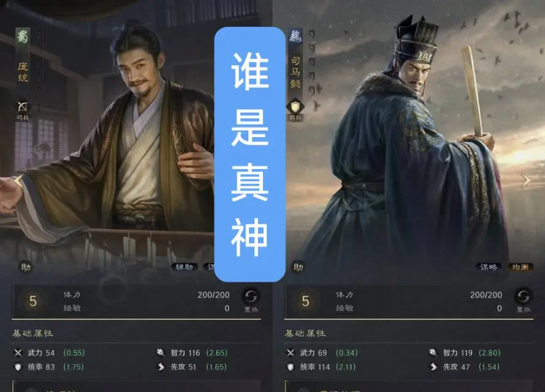Go to previous hero with left arrow
The width and height of the screenshot is (545, 392).
coord(18,180)
